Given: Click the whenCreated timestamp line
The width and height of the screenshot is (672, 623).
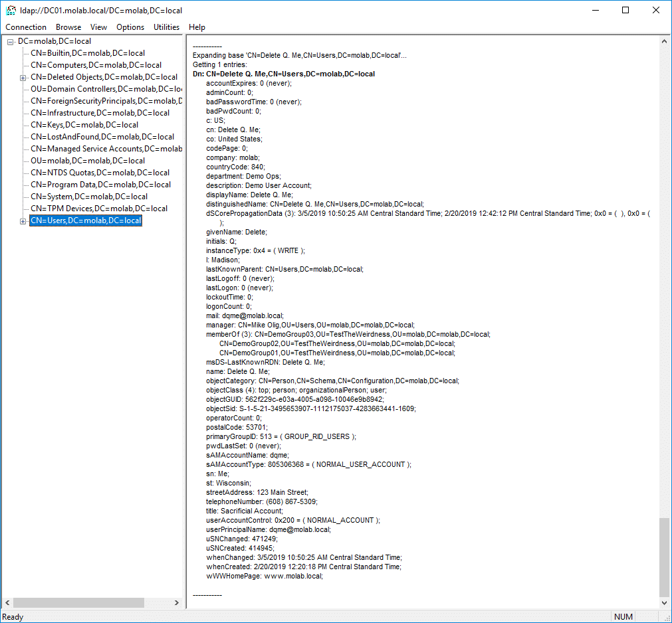Looking at the screenshot, I should (x=303, y=567).
